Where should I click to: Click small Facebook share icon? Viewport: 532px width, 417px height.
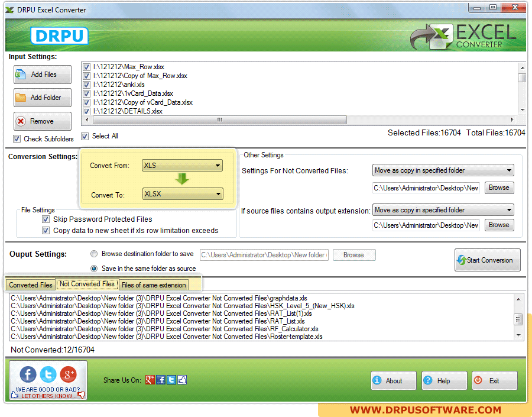161,380
